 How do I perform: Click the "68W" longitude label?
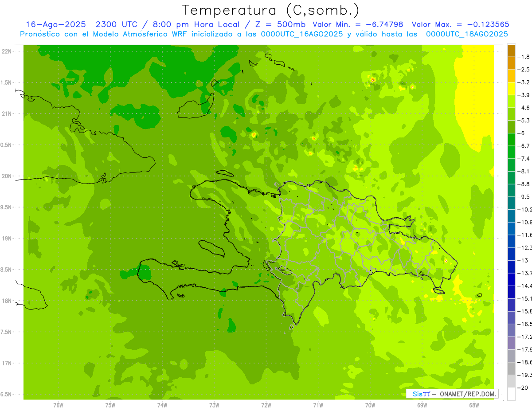pos(474,405)
